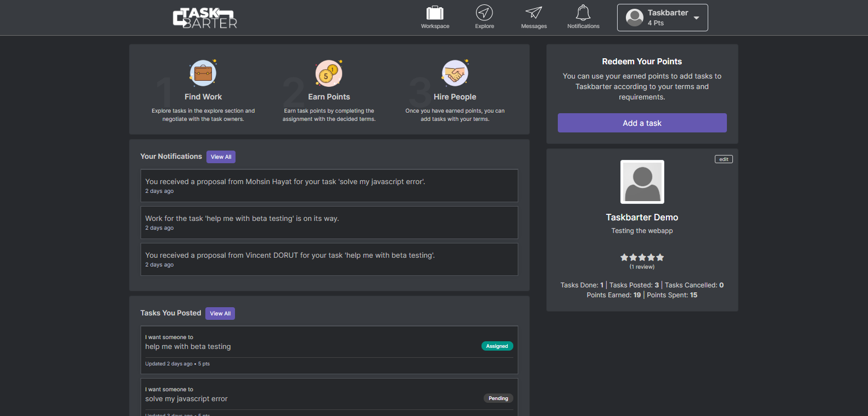Image resolution: width=868 pixels, height=416 pixels.
Task: Open the Workspace briefcase icon
Action: click(435, 13)
